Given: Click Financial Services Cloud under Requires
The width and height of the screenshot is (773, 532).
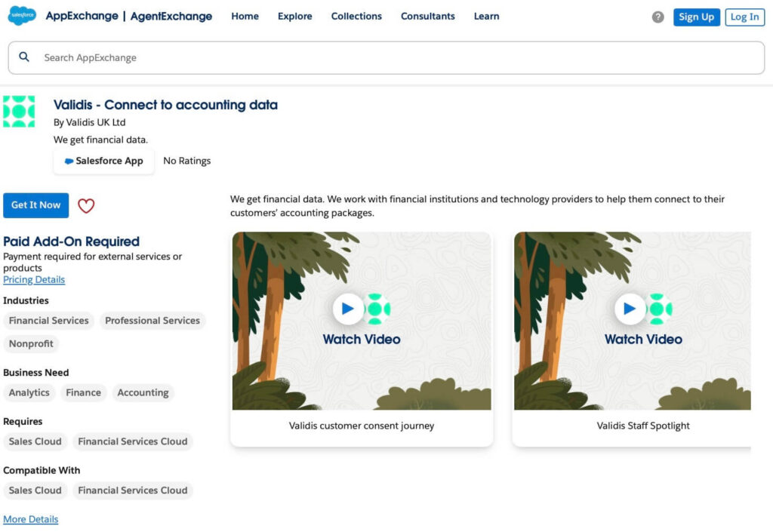Looking at the screenshot, I should click(x=133, y=441).
